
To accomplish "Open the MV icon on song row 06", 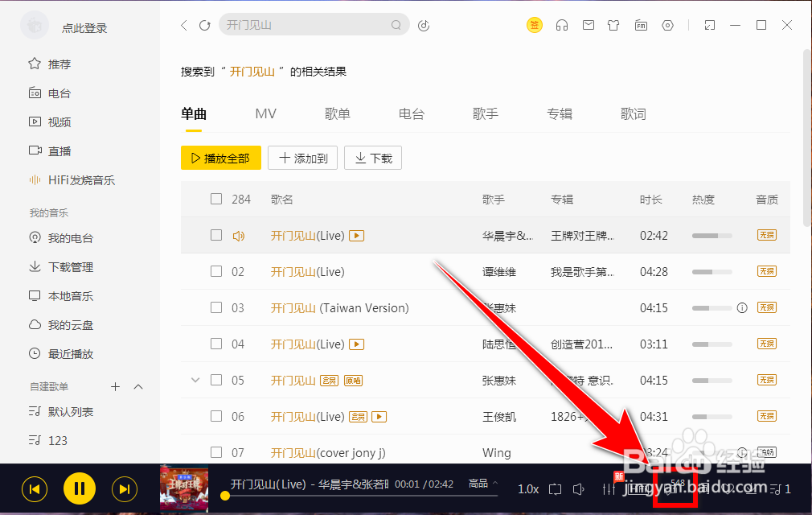I will 379,417.
